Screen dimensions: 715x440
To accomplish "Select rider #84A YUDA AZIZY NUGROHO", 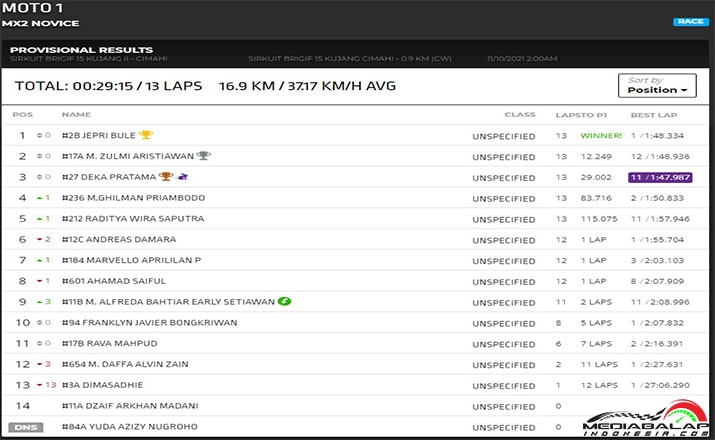I will pyautogui.click(x=130, y=427).
